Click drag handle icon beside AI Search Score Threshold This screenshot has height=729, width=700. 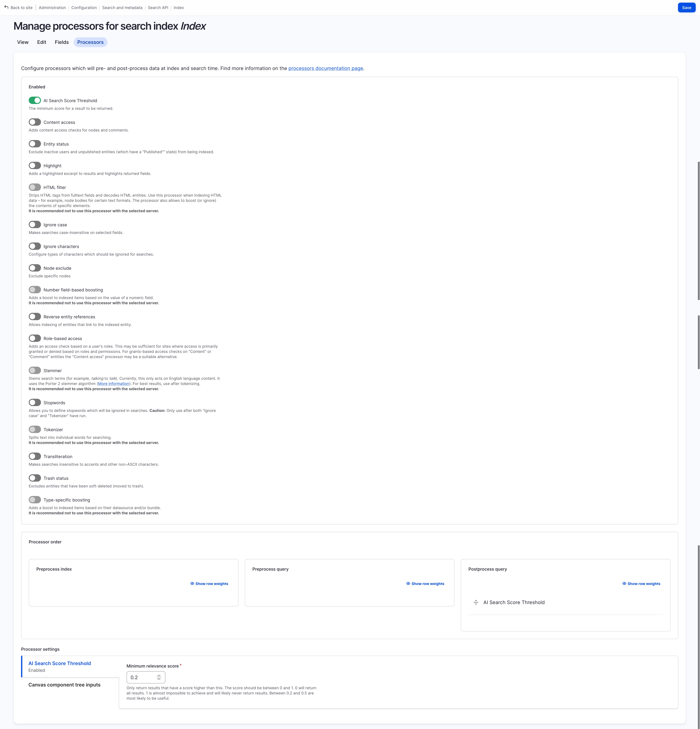[x=475, y=602]
